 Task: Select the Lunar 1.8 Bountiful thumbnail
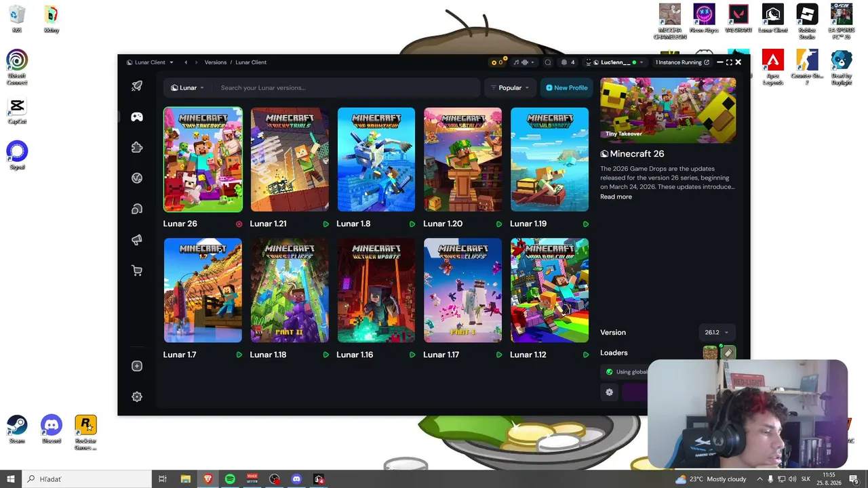(376, 159)
